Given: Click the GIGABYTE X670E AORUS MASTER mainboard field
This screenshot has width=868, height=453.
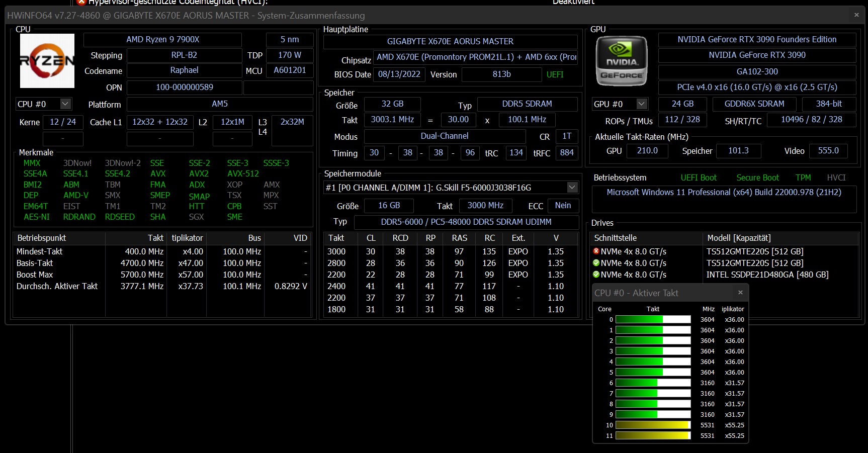Looking at the screenshot, I should point(450,42).
